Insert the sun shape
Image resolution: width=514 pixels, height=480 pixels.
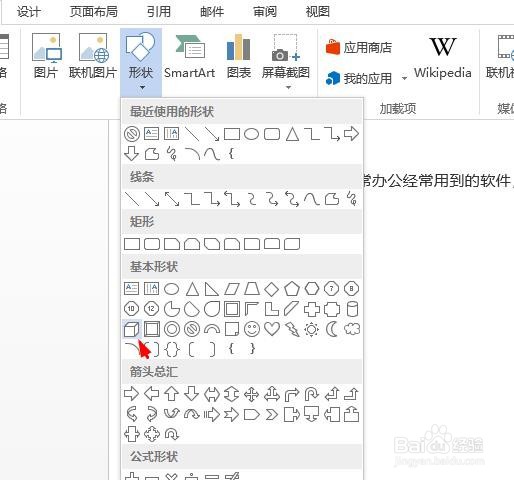(312, 329)
